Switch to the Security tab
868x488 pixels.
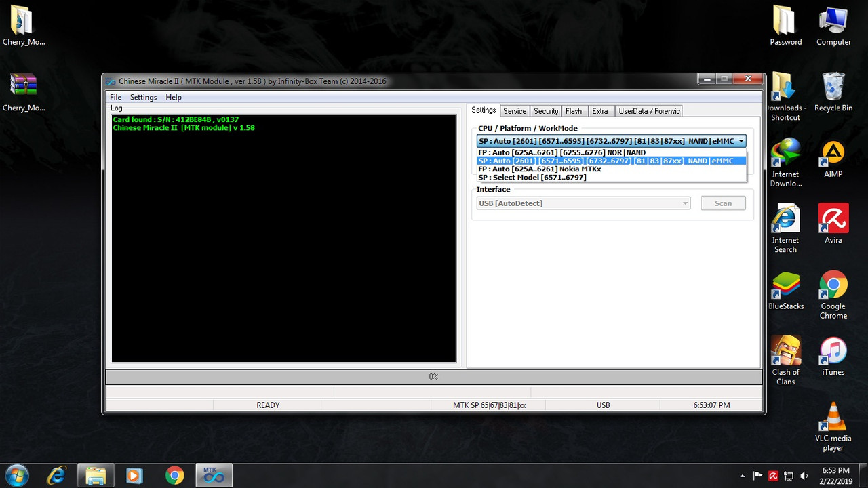(x=546, y=111)
